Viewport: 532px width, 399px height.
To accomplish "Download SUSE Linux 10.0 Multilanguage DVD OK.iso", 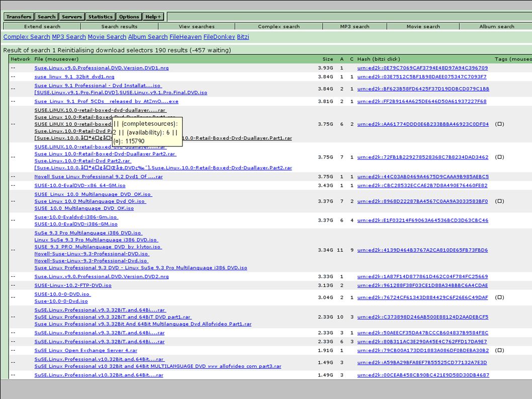I will pos(94,194).
